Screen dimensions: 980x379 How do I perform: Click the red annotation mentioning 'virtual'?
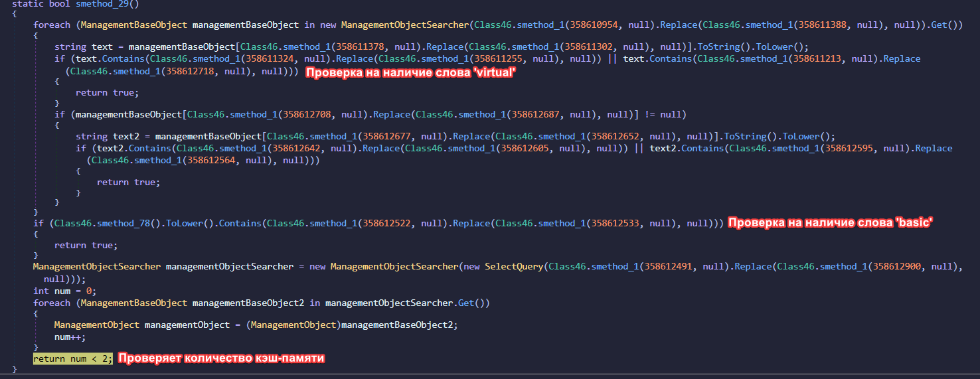(410, 74)
